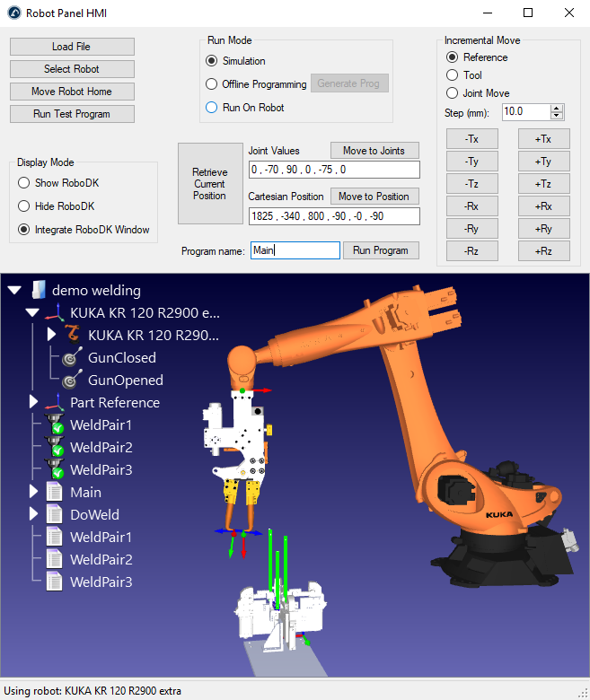Expand the Part Reference tree node
This screenshot has width=590, height=700.
34,402
